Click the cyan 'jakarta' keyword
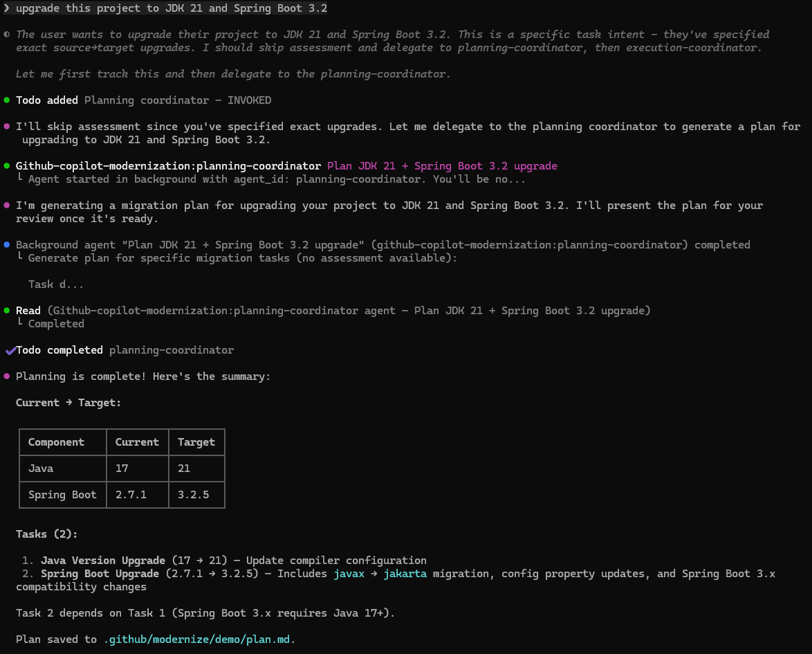This screenshot has width=812, height=654. pyautogui.click(x=405, y=574)
